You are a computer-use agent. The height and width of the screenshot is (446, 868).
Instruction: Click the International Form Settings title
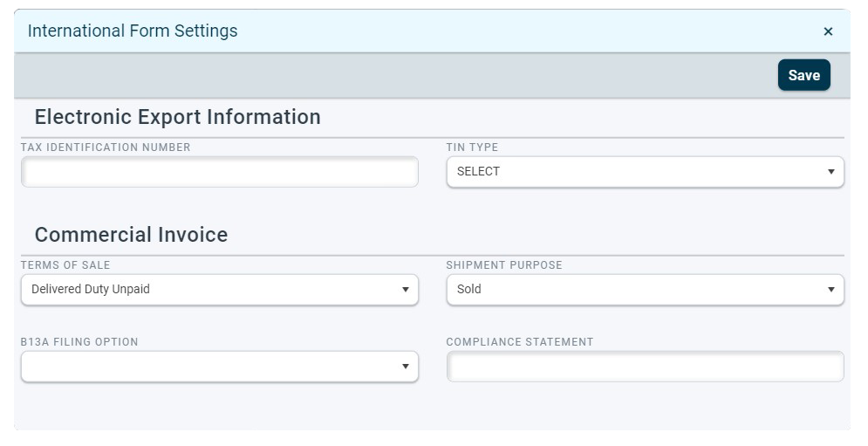pos(133,31)
